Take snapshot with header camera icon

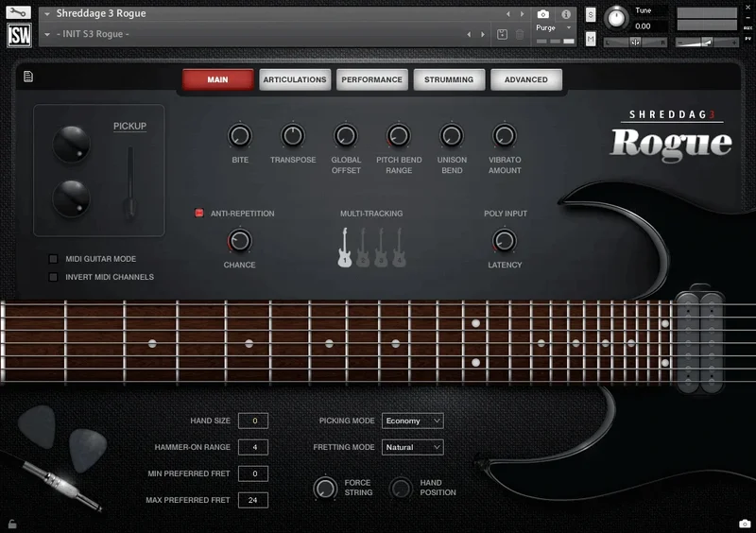tap(542, 14)
